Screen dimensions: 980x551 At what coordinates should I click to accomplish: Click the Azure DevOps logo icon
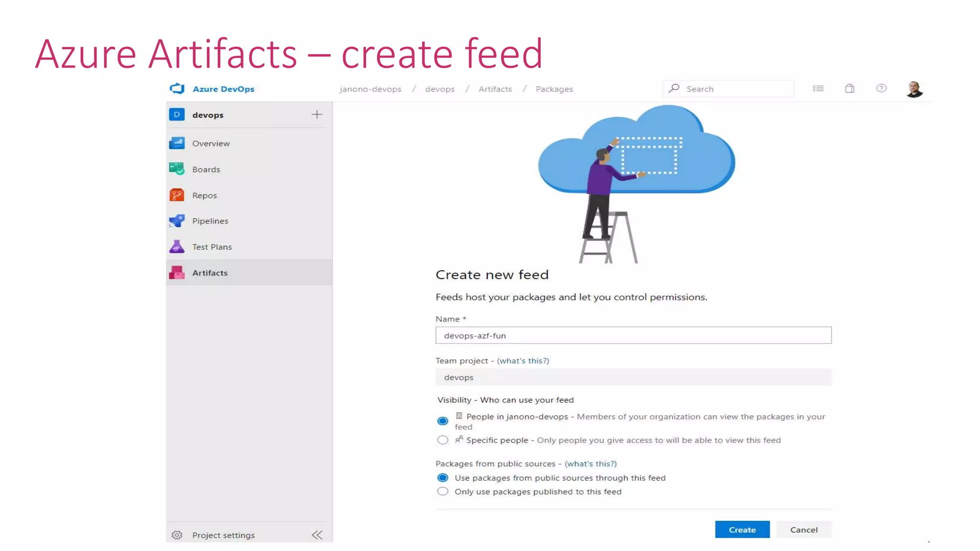pyautogui.click(x=177, y=88)
